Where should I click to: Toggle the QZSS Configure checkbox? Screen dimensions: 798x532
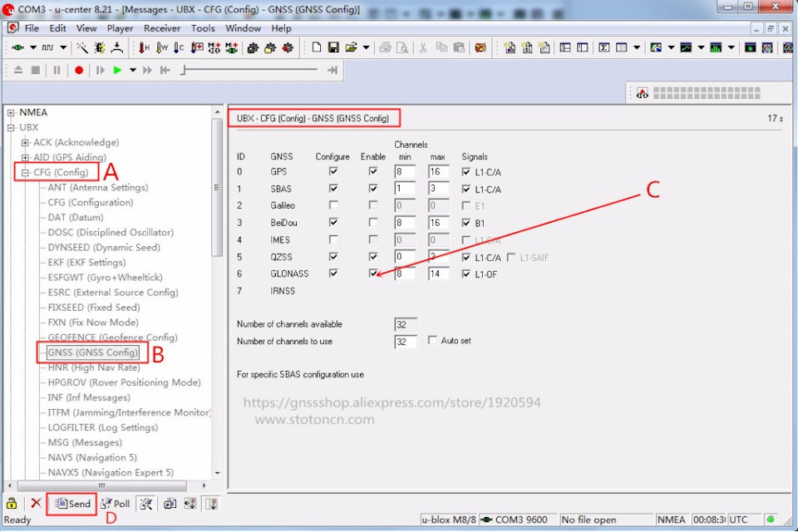coord(333,257)
